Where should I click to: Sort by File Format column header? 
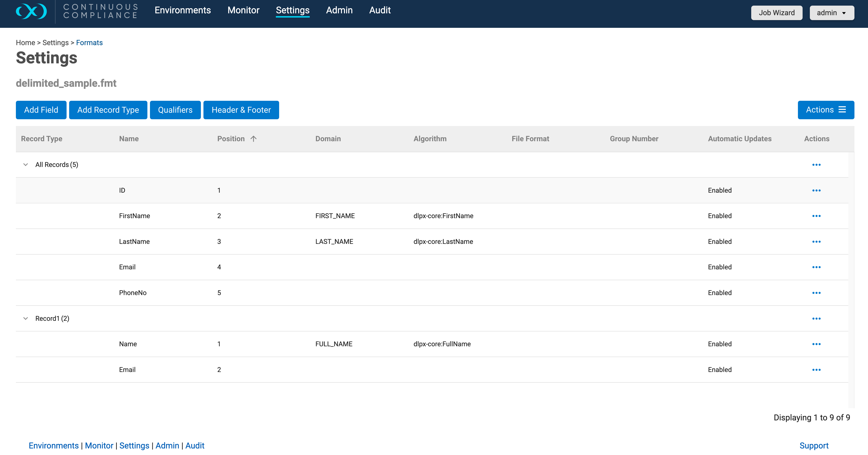530,139
